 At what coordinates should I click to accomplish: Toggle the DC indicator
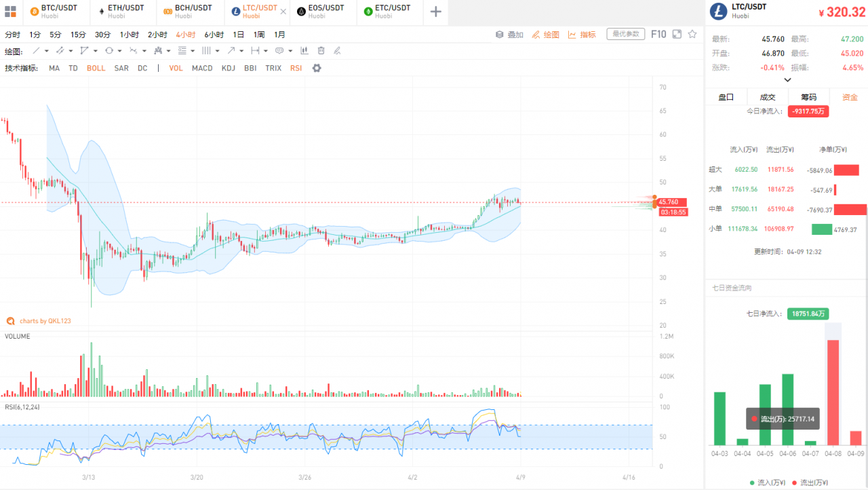pos(142,68)
